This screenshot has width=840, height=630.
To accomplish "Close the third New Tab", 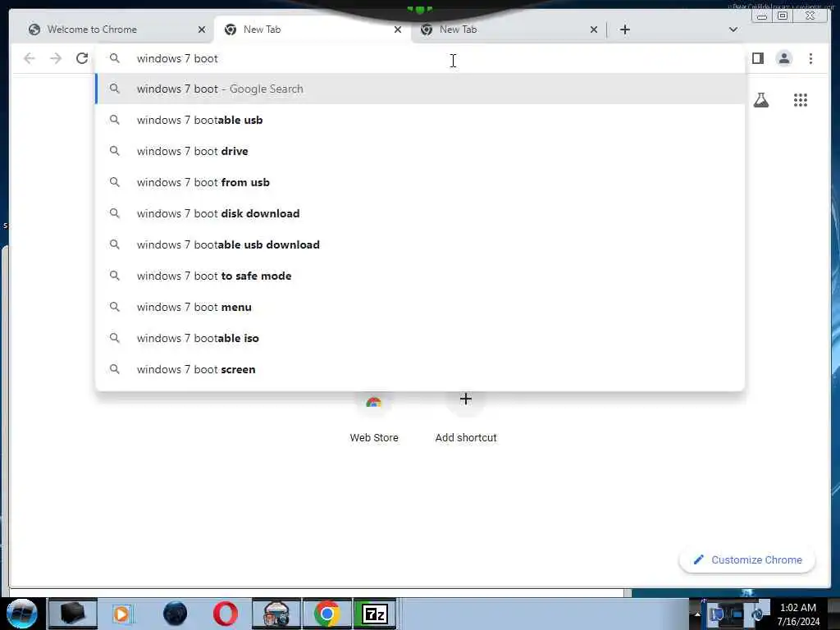I will click(594, 30).
